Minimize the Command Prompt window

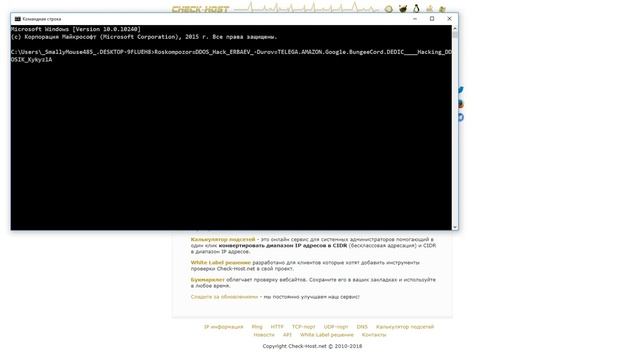click(x=415, y=19)
